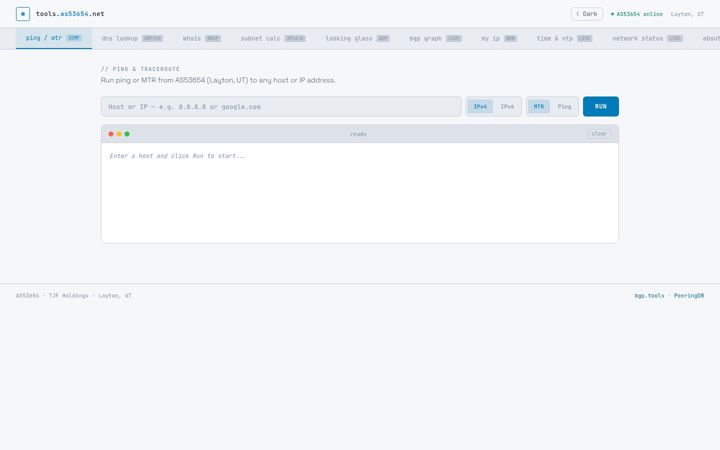This screenshot has width=720, height=450.
Task: Focus the Host or IP input field
Action: 281,107
